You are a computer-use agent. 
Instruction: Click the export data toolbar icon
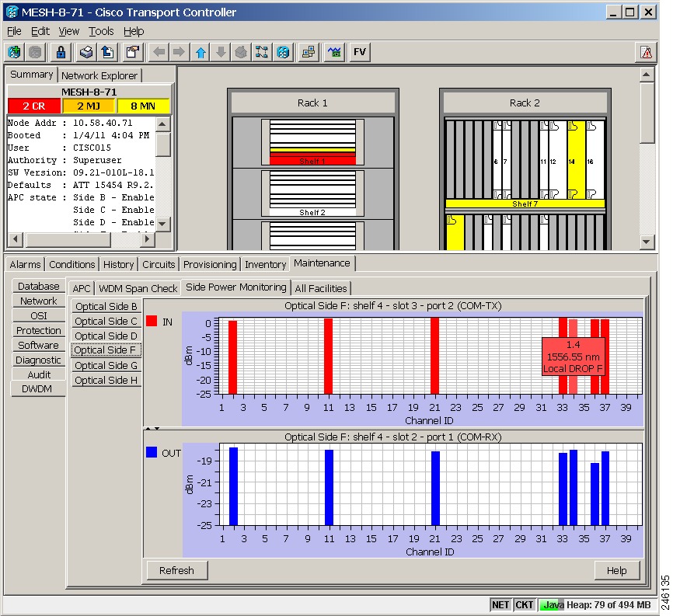(107, 52)
